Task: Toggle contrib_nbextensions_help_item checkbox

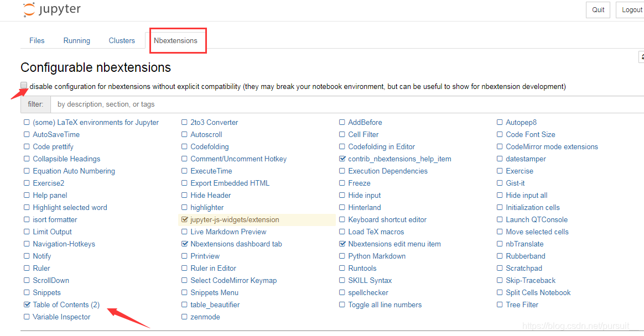Action: pos(342,159)
